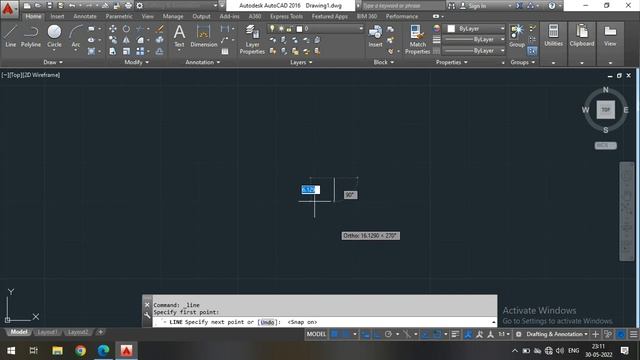Expand the Block panel
Image resolution: width=640 pixels, height=360 pixels.
[384, 62]
